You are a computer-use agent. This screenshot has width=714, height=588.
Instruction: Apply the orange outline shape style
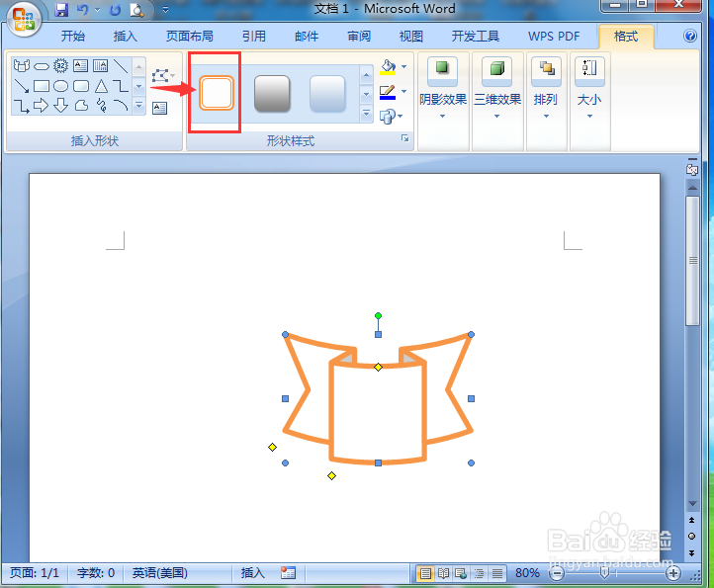tap(217, 93)
